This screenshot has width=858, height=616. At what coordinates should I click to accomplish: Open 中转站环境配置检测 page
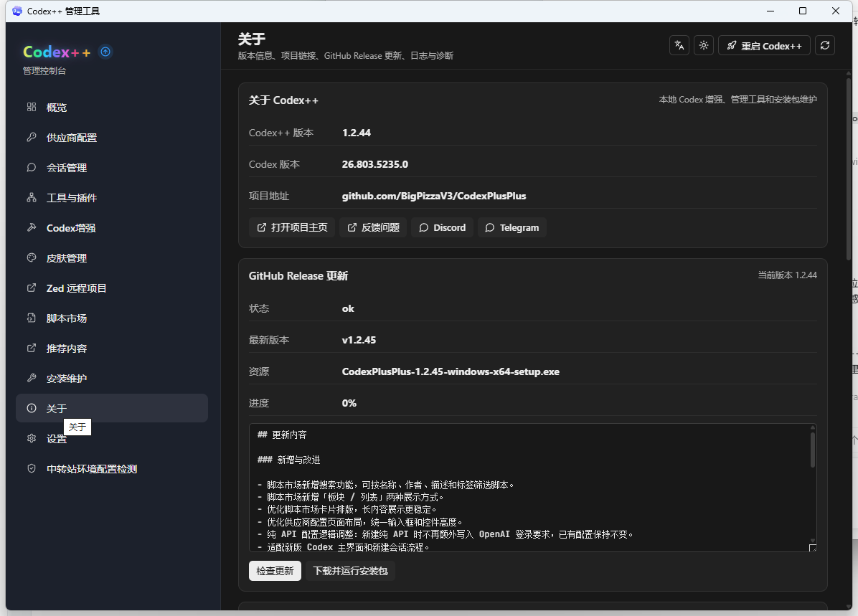[112, 468]
